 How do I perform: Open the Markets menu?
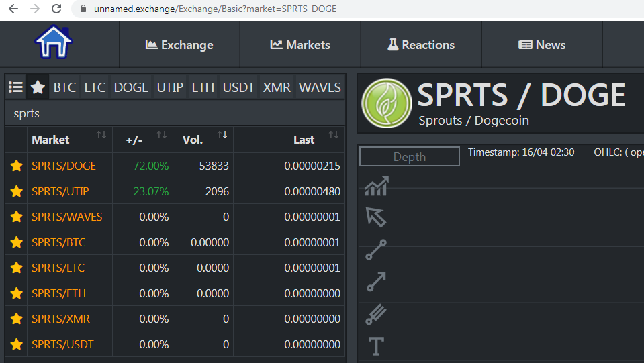click(300, 45)
